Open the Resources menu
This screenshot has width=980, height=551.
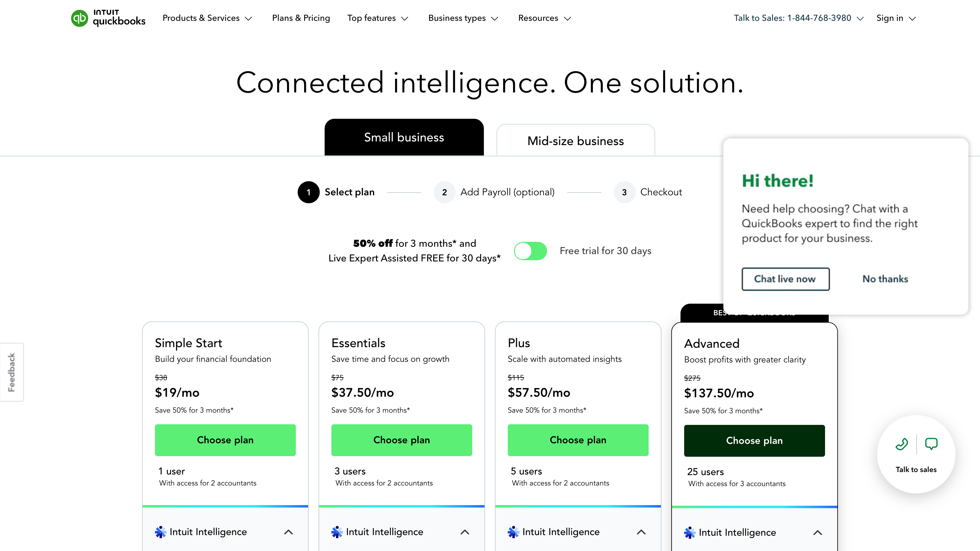pyautogui.click(x=544, y=18)
